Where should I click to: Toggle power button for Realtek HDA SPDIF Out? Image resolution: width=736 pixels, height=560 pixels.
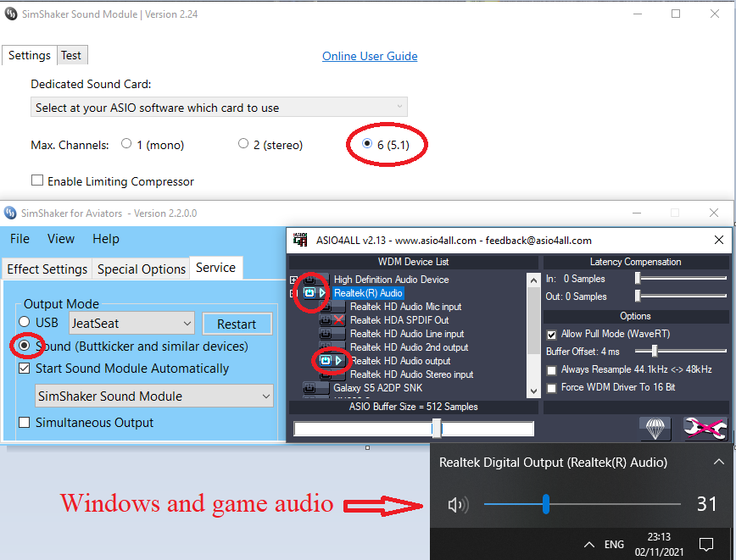click(x=326, y=320)
